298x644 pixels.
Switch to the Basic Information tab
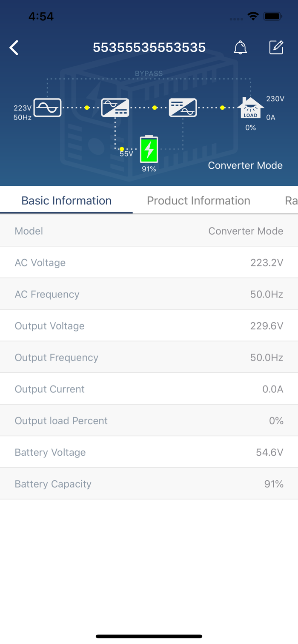coord(66,201)
